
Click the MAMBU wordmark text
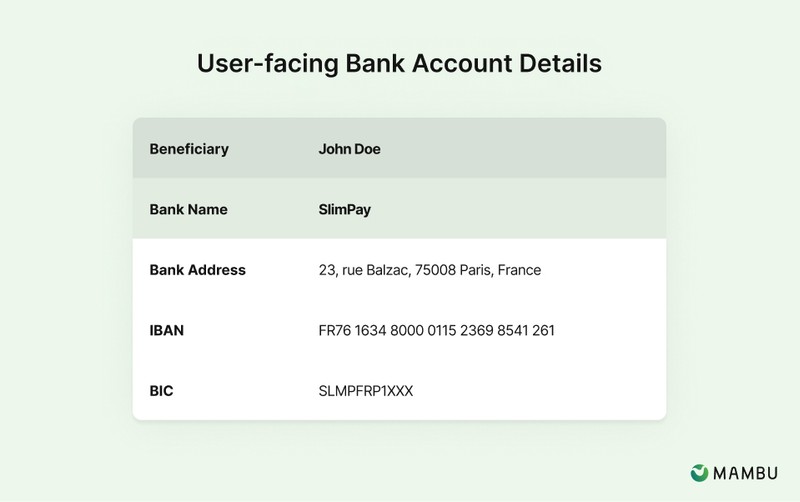pos(745,473)
